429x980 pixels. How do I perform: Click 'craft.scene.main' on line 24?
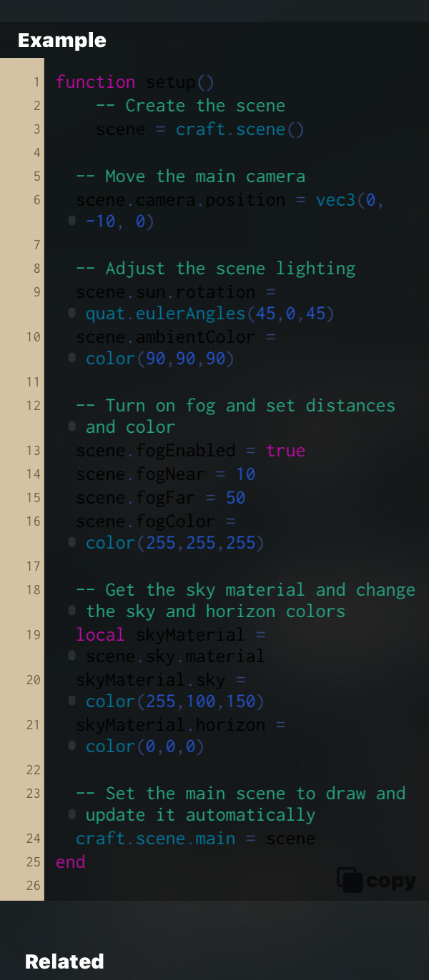tap(156, 839)
